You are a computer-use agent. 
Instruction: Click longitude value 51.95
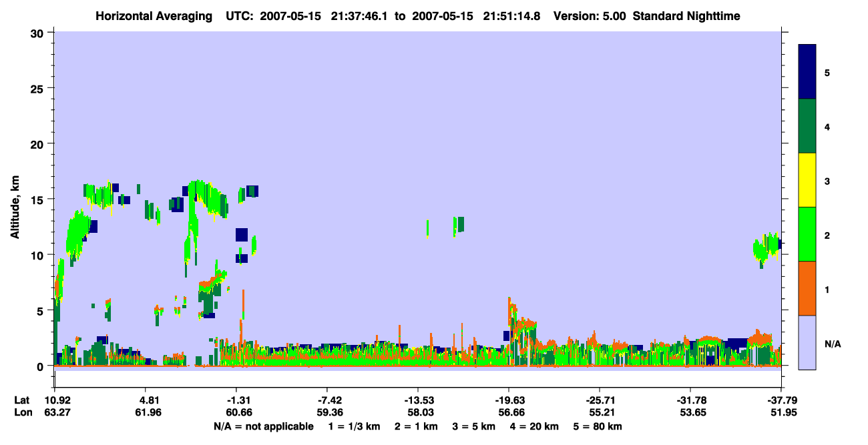click(784, 413)
